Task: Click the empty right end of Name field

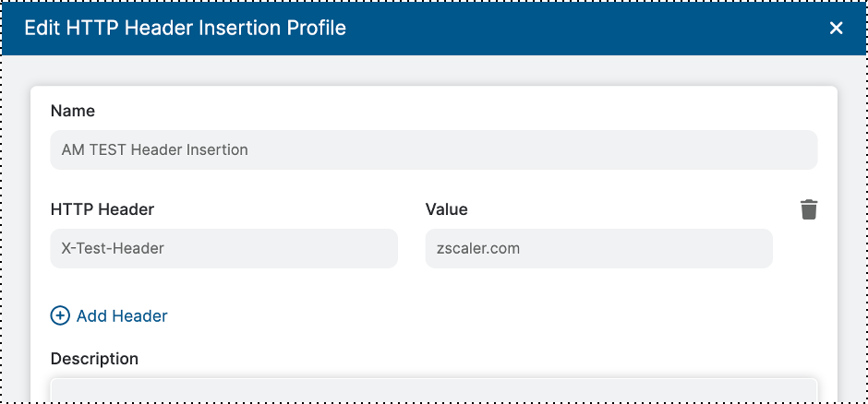Action: pyautogui.click(x=739, y=149)
